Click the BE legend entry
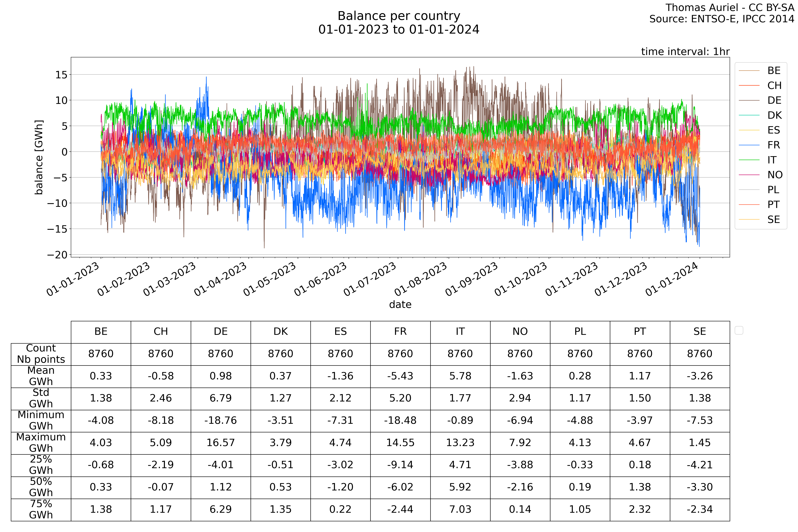 [774, 70]
